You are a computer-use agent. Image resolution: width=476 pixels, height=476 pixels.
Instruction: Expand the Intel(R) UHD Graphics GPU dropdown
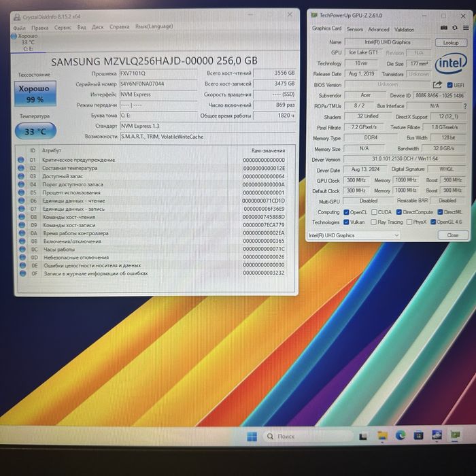point(354,235)
